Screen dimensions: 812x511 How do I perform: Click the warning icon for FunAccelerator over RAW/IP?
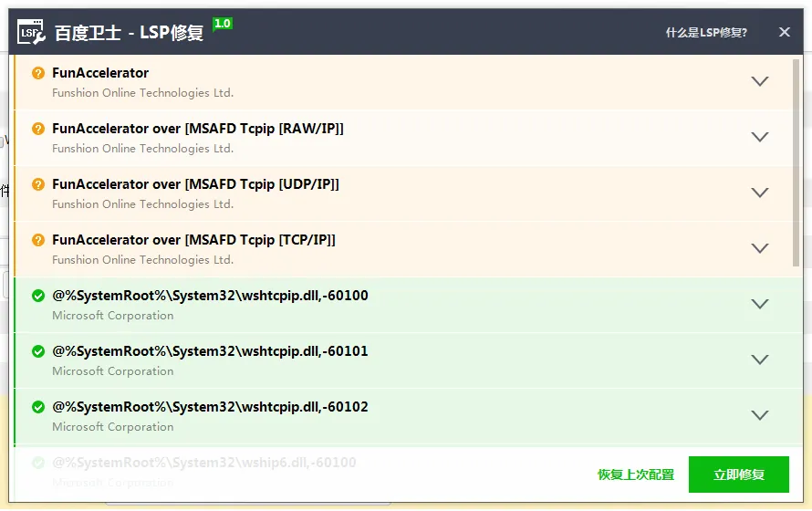(38, 129)
